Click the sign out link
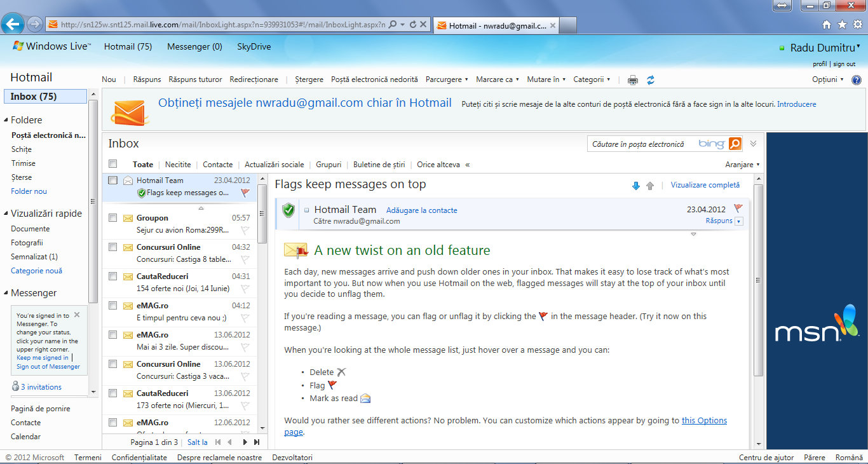Screen dimensions: 868x464 (x=844, y=64)
